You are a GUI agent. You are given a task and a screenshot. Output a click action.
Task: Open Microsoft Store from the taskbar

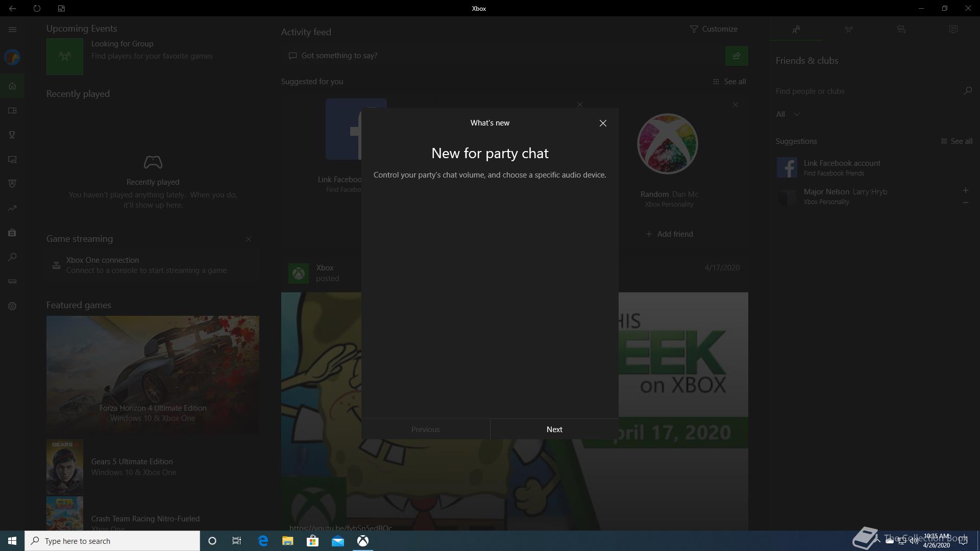click(312, 541)
